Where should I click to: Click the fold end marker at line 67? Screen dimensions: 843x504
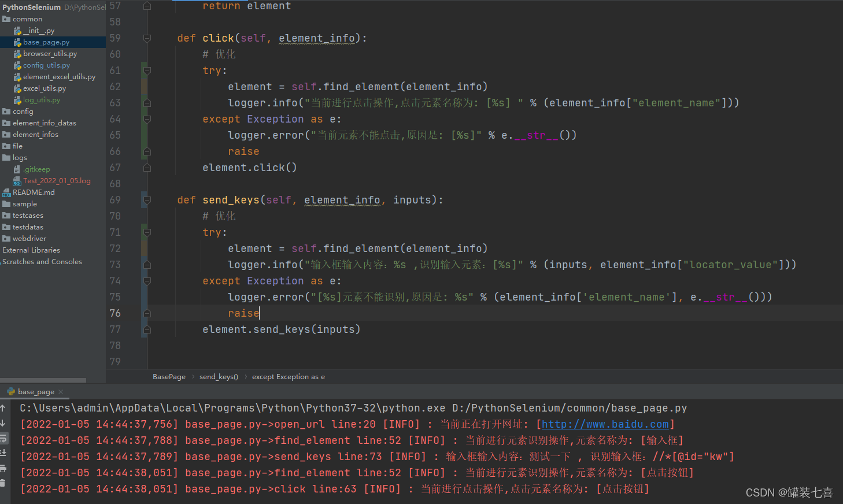[x=147, y=168]
